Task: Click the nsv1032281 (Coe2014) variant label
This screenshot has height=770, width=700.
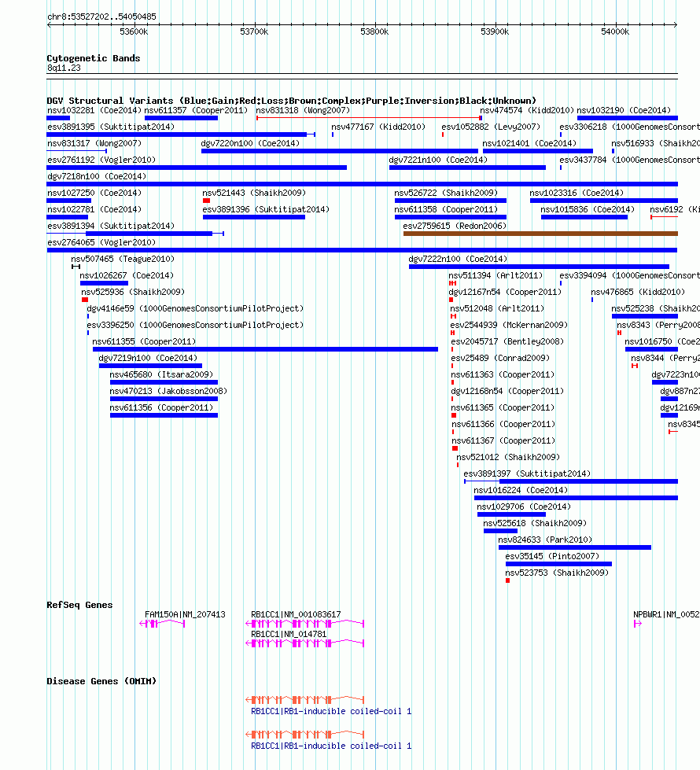Action: (94, 110)
